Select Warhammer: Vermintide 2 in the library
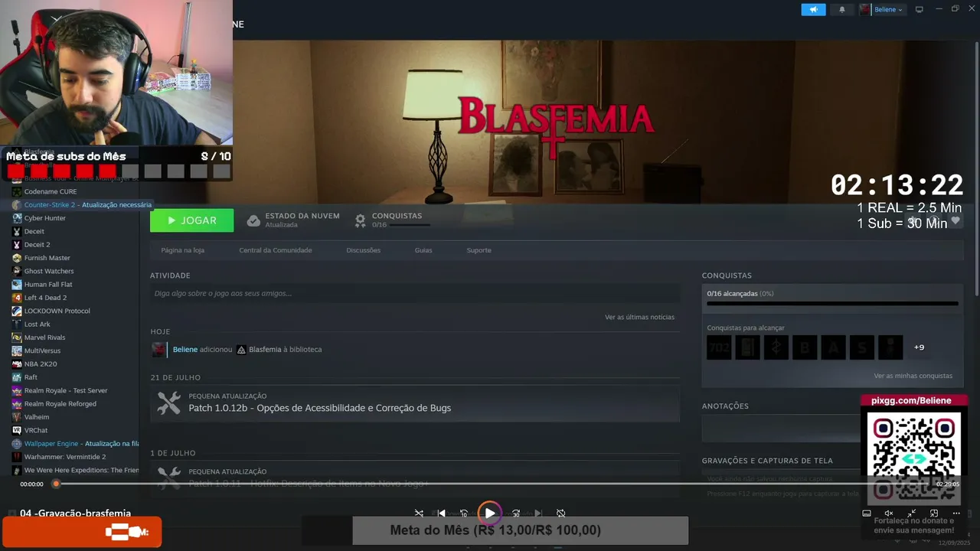Image resolution: width=980 pixels, height=551 pixels. [x=65, y=457]
